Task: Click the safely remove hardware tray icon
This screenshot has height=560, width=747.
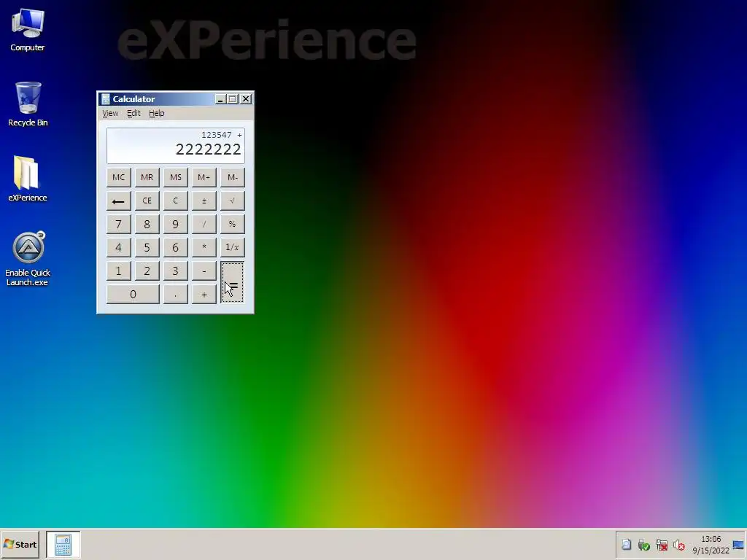Action: tap(643, 545)
